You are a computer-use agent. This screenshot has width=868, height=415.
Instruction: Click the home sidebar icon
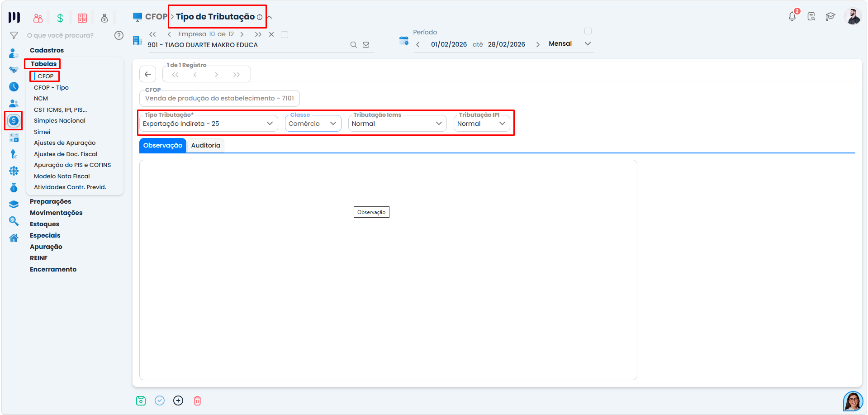(x=14, y=238)
